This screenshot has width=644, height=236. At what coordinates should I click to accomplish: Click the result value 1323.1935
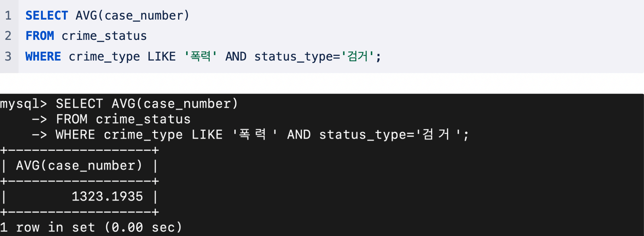point(107,196)
